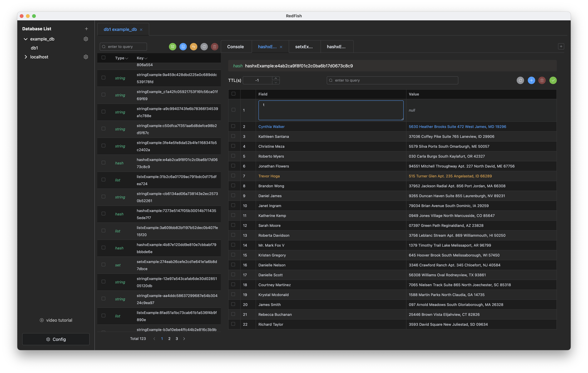This screenshot has height=373, width=588.
Task: Open the video tutorial link
Action: 56,320
